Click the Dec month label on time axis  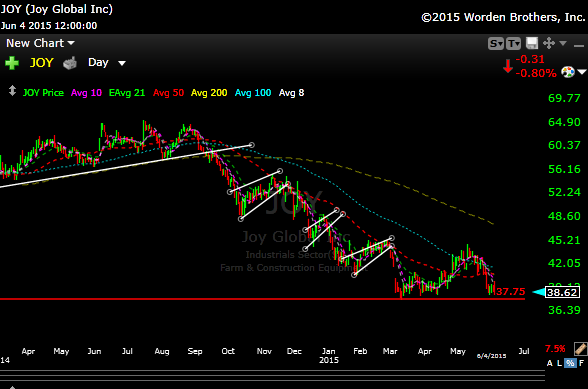pos(294,351)
